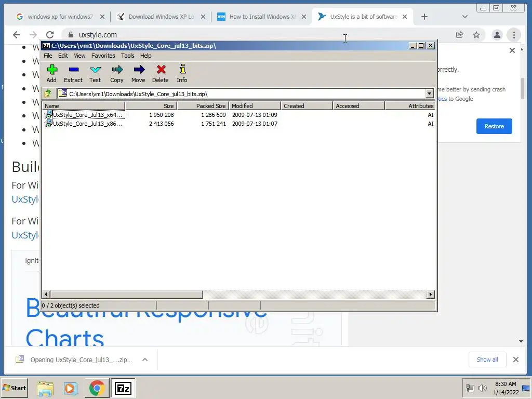This screenshot has width=532, height=399.
Task: Click the Created column header
Action: coord(307,106)
